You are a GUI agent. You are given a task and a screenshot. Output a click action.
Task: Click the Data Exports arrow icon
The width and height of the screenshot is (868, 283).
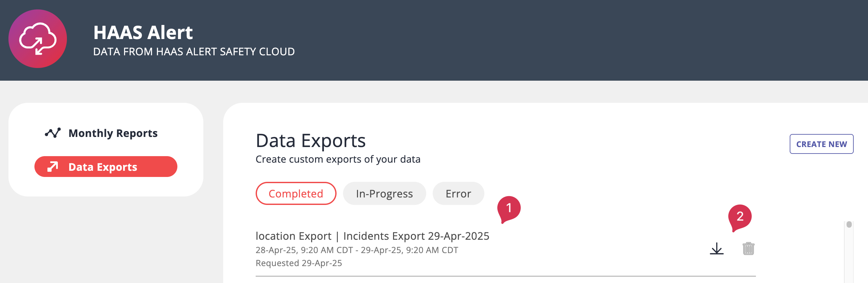click(x=53, y=167)
